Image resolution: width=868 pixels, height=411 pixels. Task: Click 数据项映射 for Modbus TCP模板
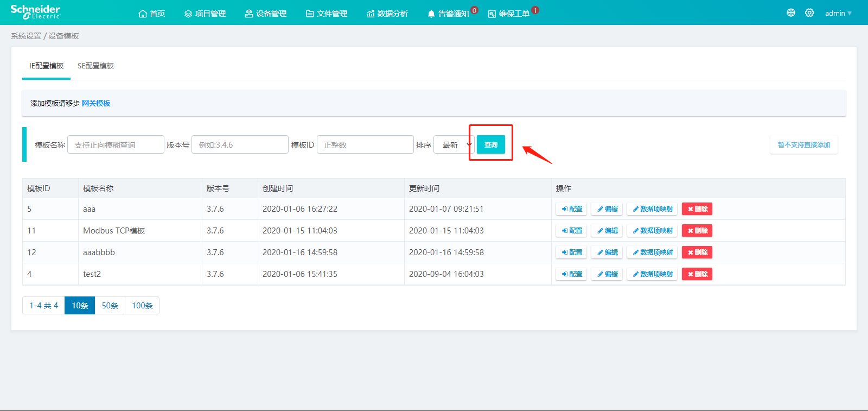(x=652, y=231)
